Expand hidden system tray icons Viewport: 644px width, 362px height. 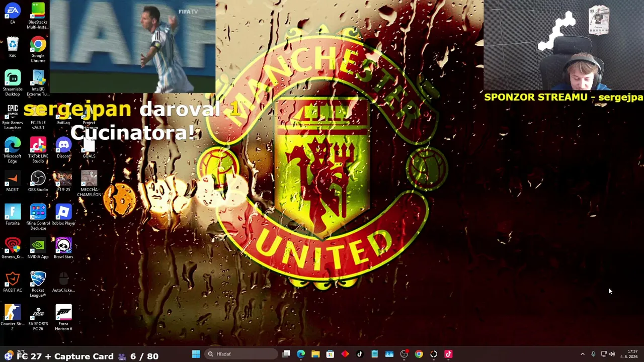click(583, 354)
